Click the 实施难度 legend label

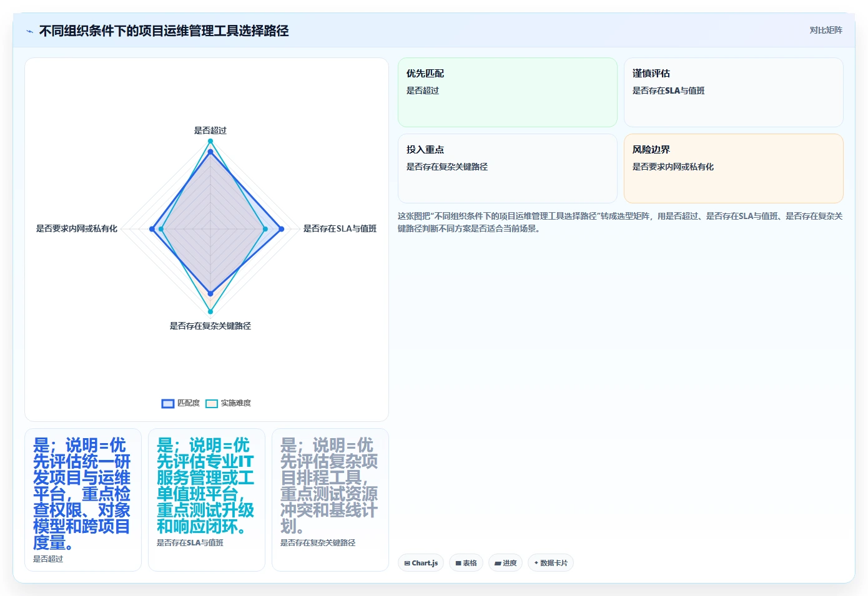[x=236, y=403]
